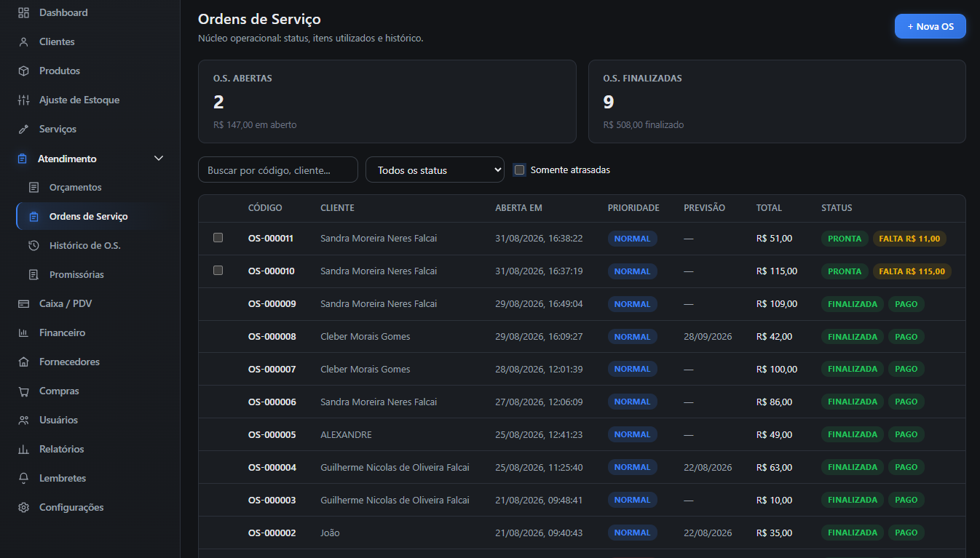Screen dimensions: 980x558
Task: Open Promissórias submenu item
Action: point(76,274)
